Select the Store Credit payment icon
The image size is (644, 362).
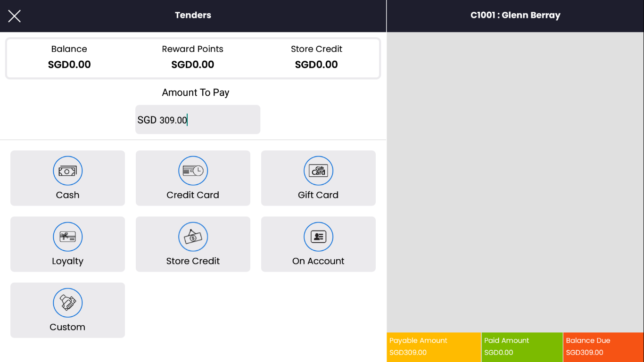pyautogui.click(x=193, y=237)
